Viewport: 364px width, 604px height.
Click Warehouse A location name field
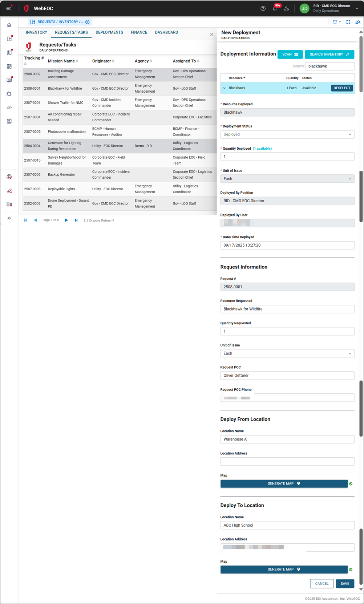287,439
